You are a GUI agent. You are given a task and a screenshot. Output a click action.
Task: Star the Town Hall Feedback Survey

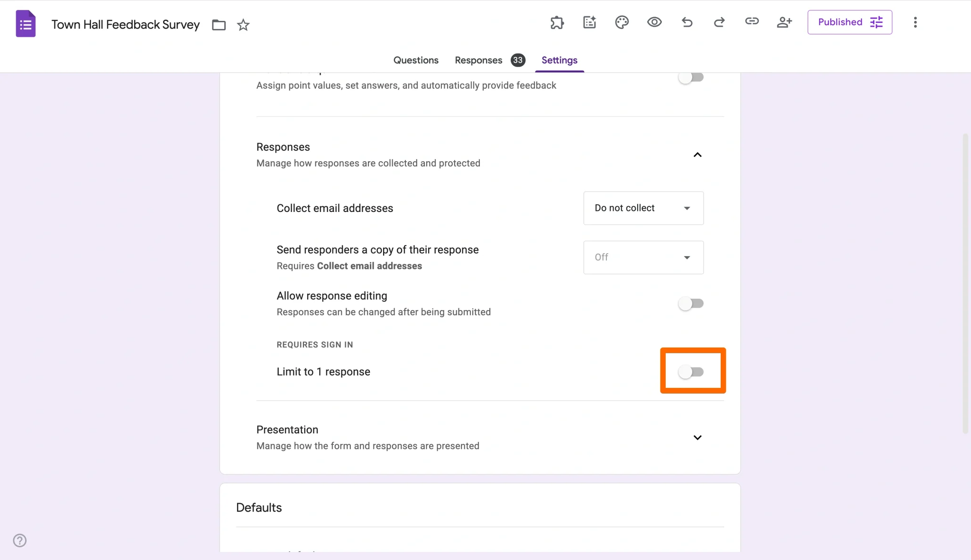click(243, 25)
